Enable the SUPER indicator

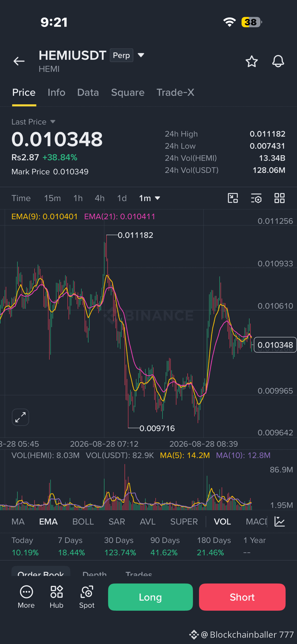coord(184,522)
